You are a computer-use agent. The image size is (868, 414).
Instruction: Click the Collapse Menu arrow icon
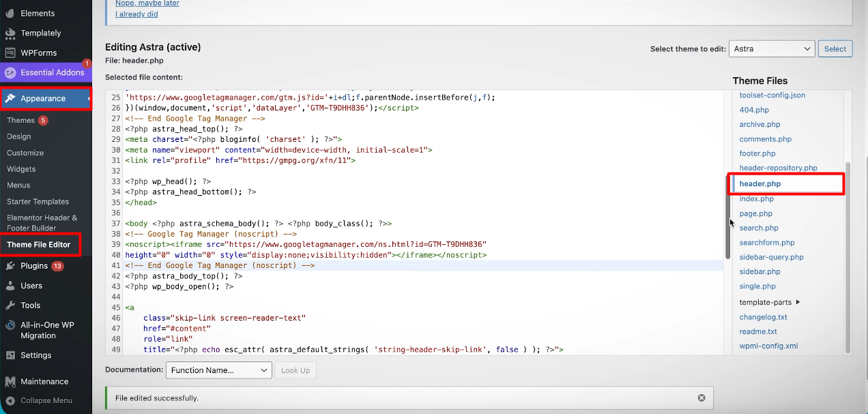pos(10,400)
